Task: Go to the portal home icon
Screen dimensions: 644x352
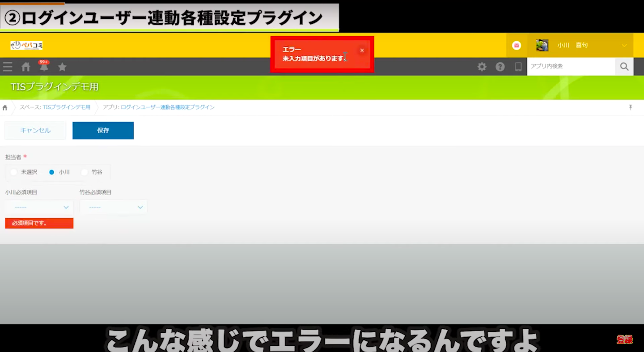Action: (26, 67)
